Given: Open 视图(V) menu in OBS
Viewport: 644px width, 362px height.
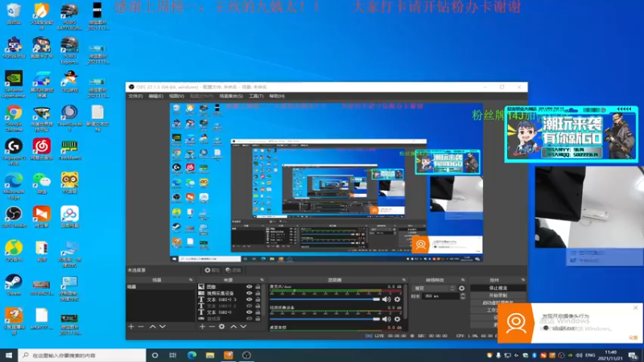Looking at the screenshot, I should point(176,96).
